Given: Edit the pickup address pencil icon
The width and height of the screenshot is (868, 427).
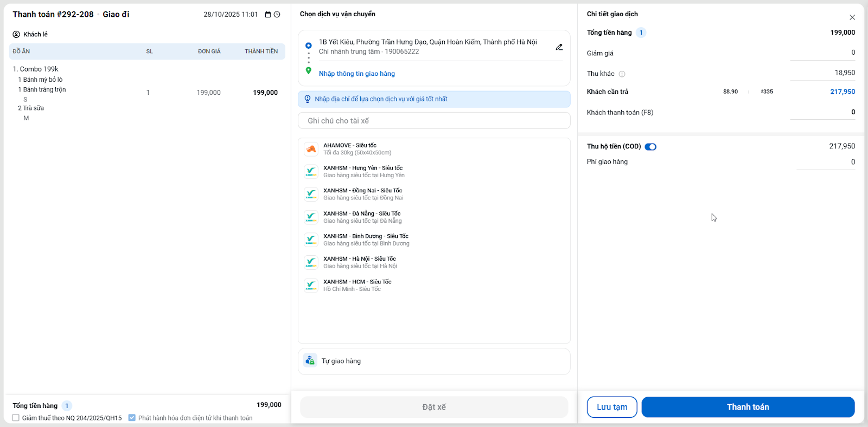Looking at the screenshot, I should [x=559, y=47].
